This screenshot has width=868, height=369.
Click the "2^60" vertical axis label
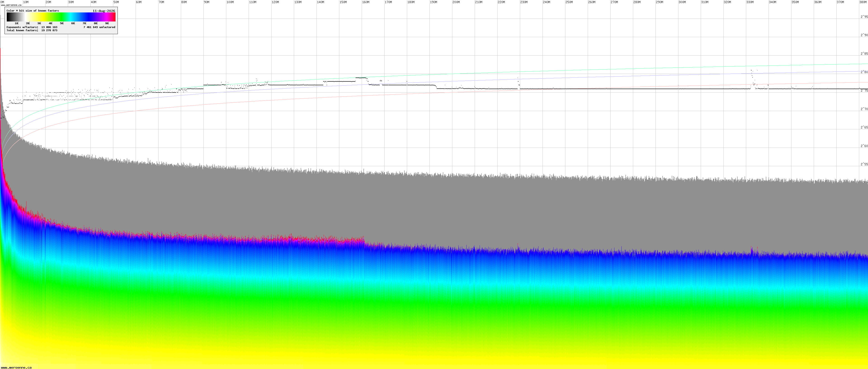click(864, 146)
